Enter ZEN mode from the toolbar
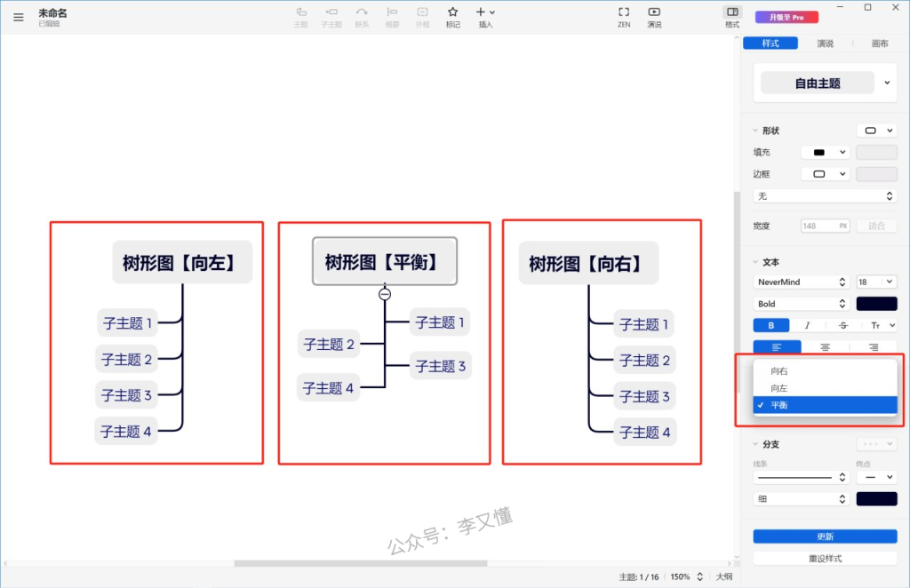The height and width of the screenshot is (588, 910). [x=624, y=12]
